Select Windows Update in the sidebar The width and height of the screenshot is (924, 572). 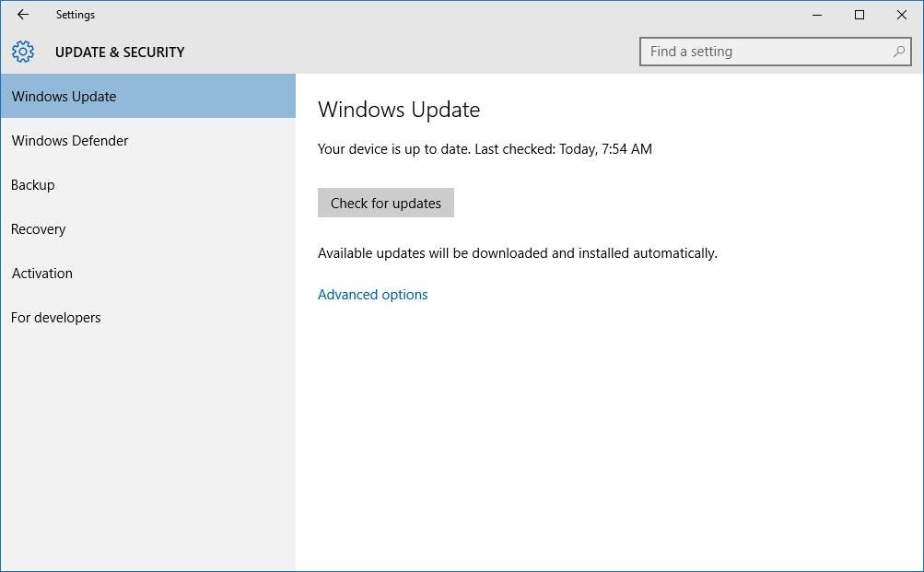[64, 96]
